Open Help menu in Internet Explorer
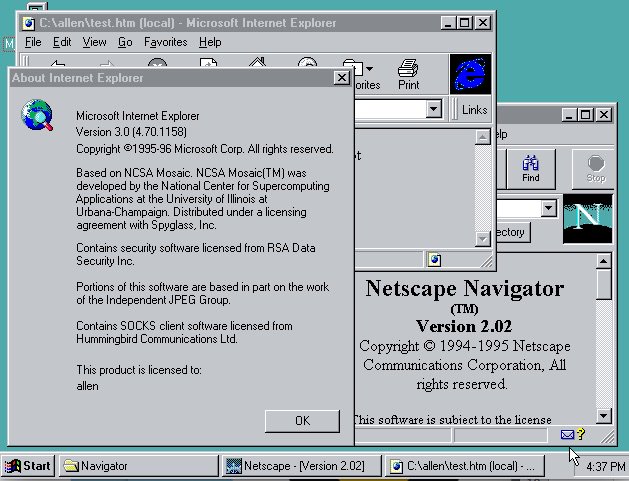The image size is (629, 481). coord(210,42)
